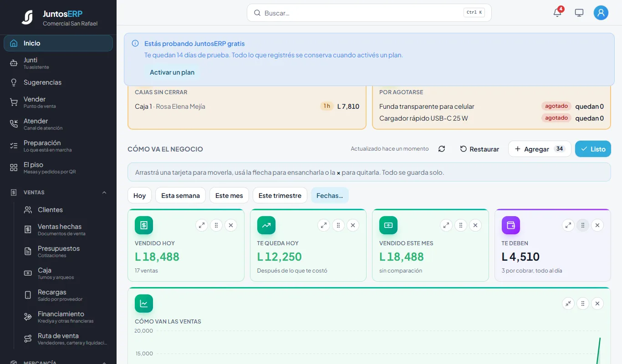Click the Listo button
Viewport: 622px width, 364px height.
click(593, 149)
